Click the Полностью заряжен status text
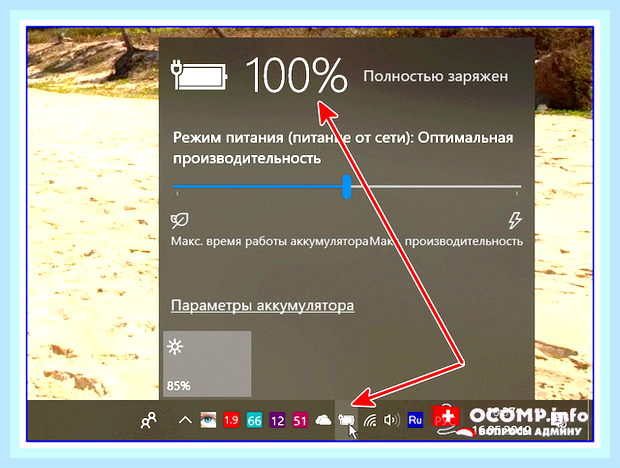The image size is (620, 468). [436, 76]
